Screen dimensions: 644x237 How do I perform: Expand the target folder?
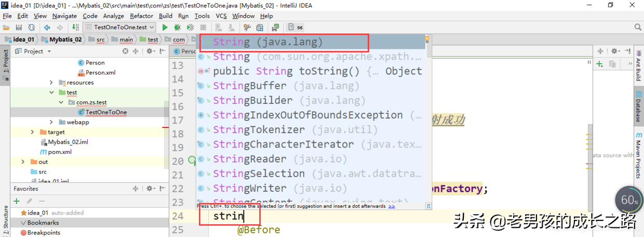[x=33, y=132]
